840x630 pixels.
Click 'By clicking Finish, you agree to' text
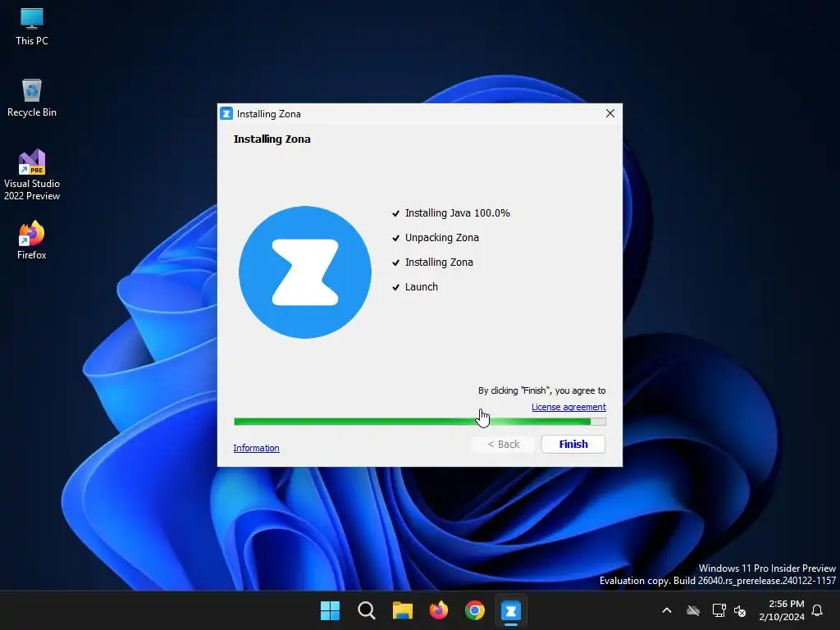point(541,390)
